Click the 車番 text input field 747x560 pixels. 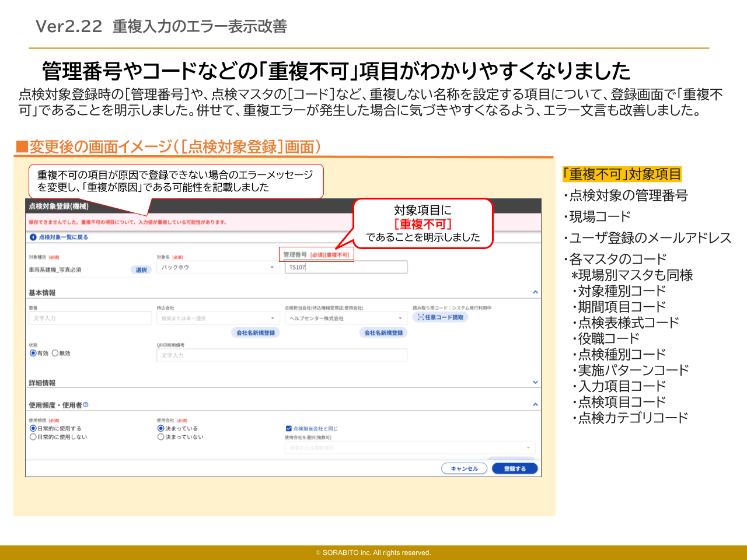(x=90, y=318)
